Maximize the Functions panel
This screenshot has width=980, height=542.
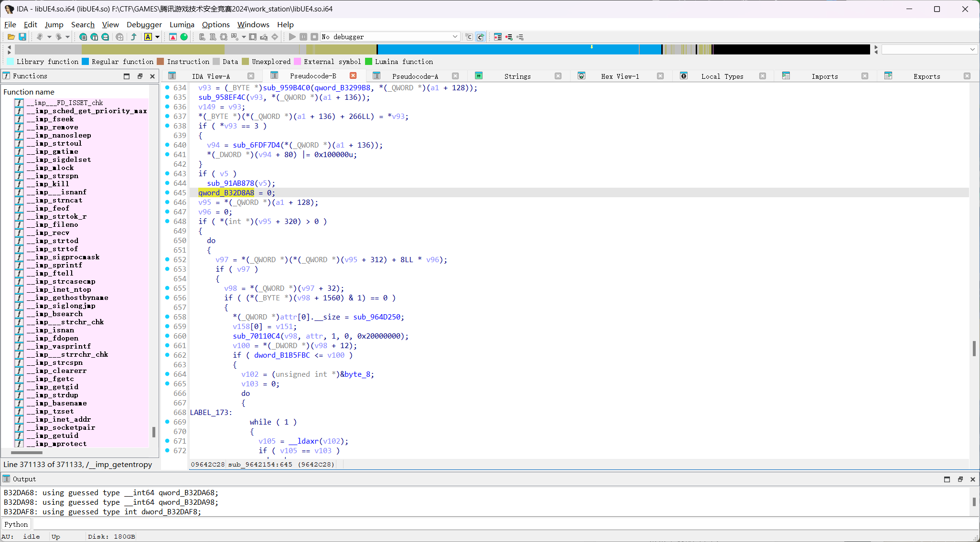pyautogui.click(x=127, y=76)
